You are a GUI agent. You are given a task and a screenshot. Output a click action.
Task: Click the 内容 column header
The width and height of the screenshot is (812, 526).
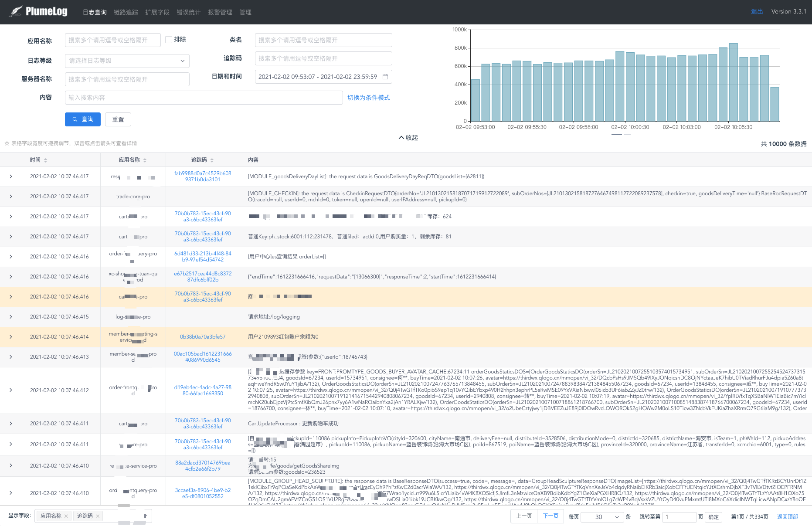click(x=253, y=160)
